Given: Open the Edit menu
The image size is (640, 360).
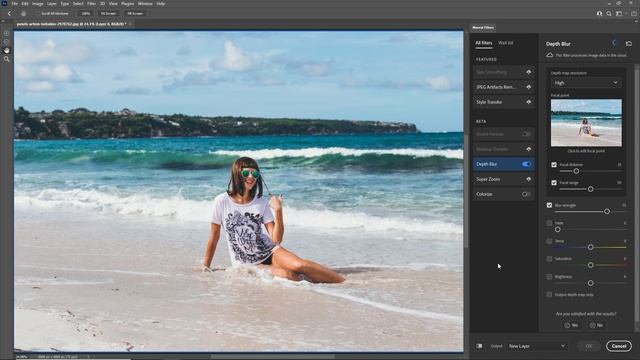Looking at the screenshot, I should click(x=25, y=4).
